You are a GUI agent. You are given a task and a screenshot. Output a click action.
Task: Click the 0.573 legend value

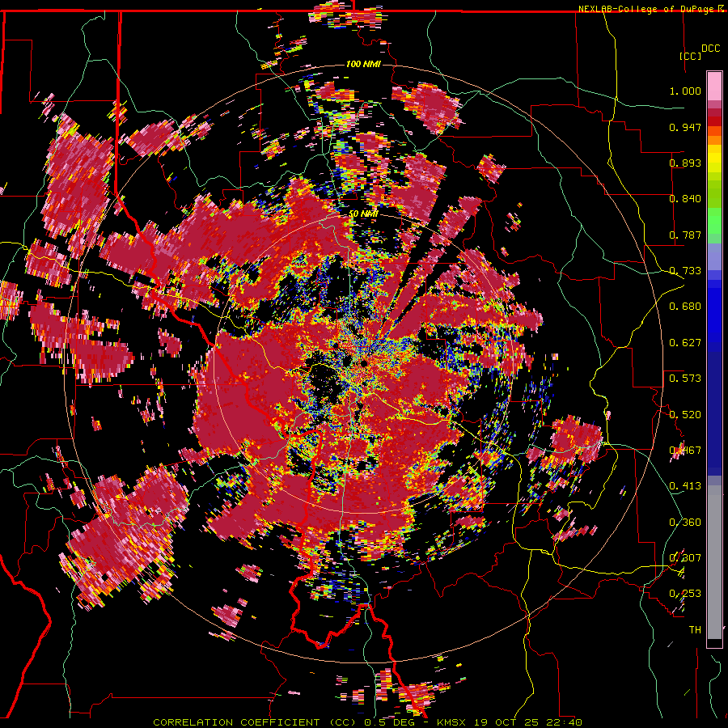coord(685,379)
